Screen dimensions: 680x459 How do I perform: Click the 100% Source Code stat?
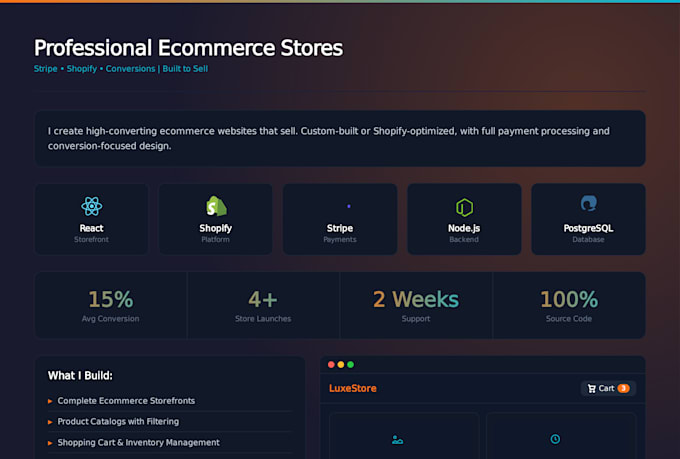[569, 305]
